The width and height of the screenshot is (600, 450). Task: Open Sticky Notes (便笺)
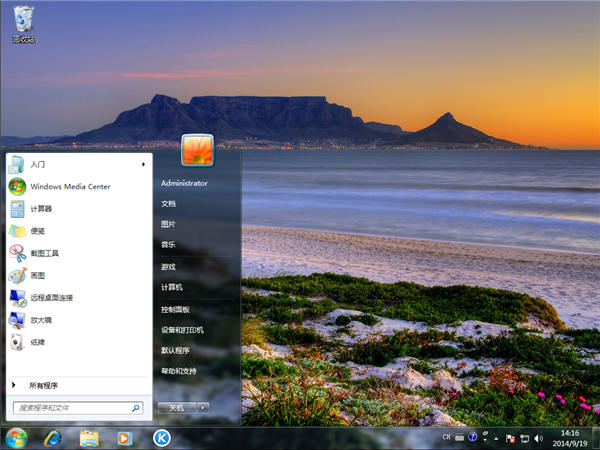[x=38, y=231]
